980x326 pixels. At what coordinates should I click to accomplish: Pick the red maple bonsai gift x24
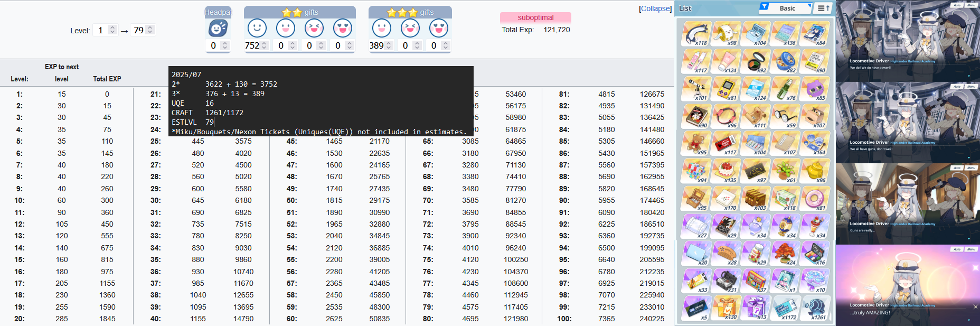[x=785, y=253]
